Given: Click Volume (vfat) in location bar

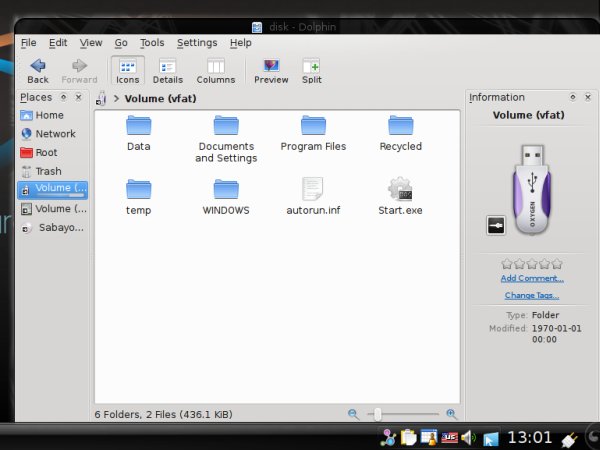Looking at the screenshot, I should [x=160, y=99].
